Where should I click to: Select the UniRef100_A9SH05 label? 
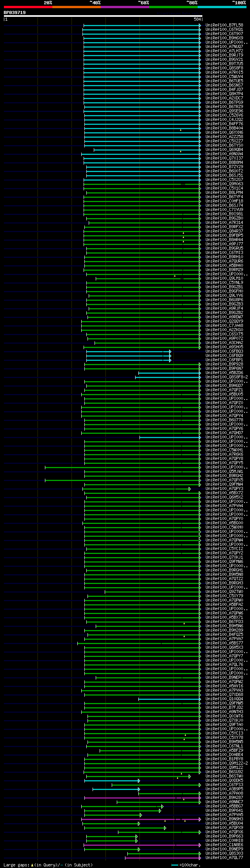[x=224, y=347]
